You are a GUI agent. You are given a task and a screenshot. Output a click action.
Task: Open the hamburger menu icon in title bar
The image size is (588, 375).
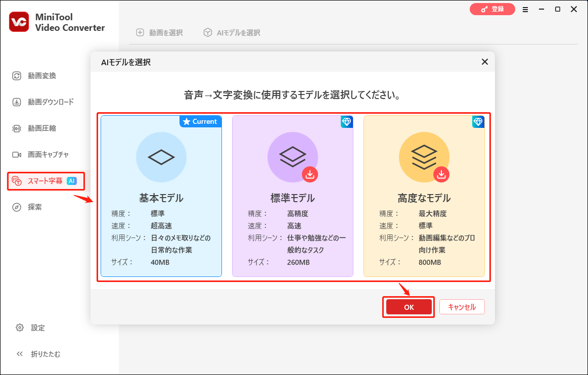[525, 10]
